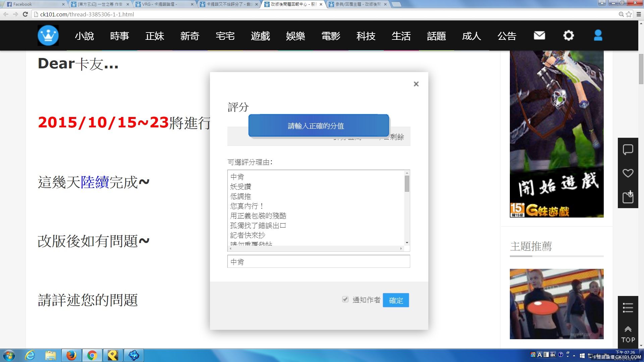Open the 成人 navigation menu item
This screenshot has height=362, width=644.
[472, 35]
